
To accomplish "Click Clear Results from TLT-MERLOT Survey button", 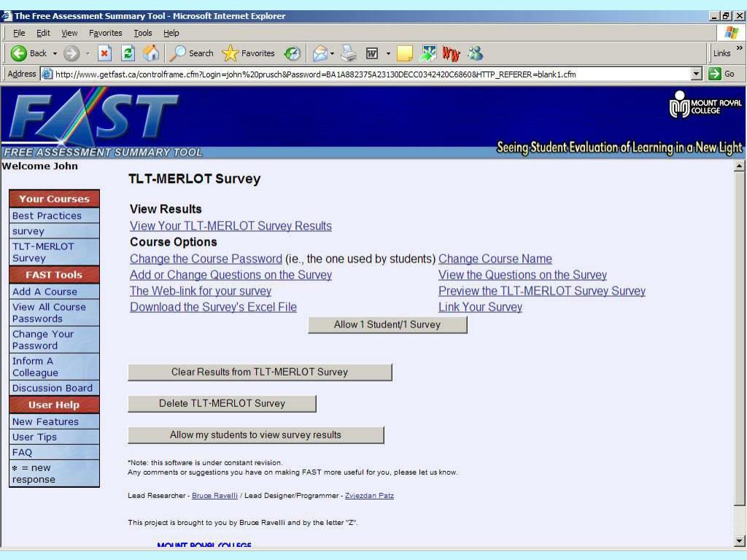I will 260,373.
